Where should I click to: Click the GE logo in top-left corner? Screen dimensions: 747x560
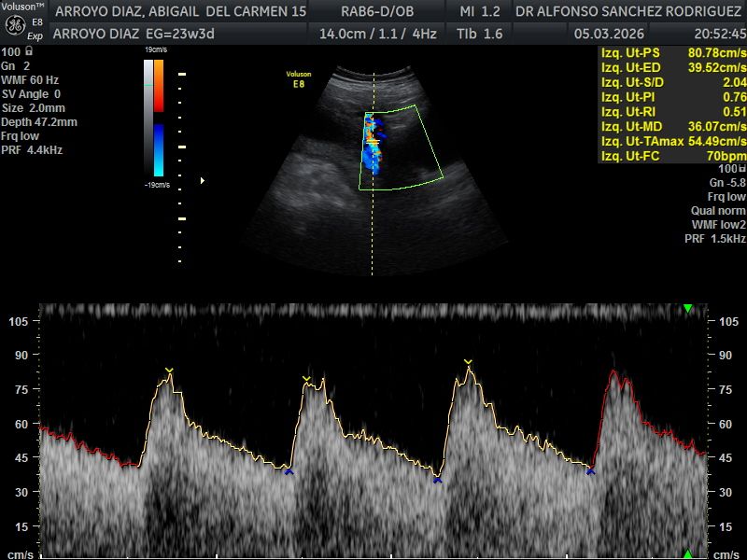pos(14,23)
